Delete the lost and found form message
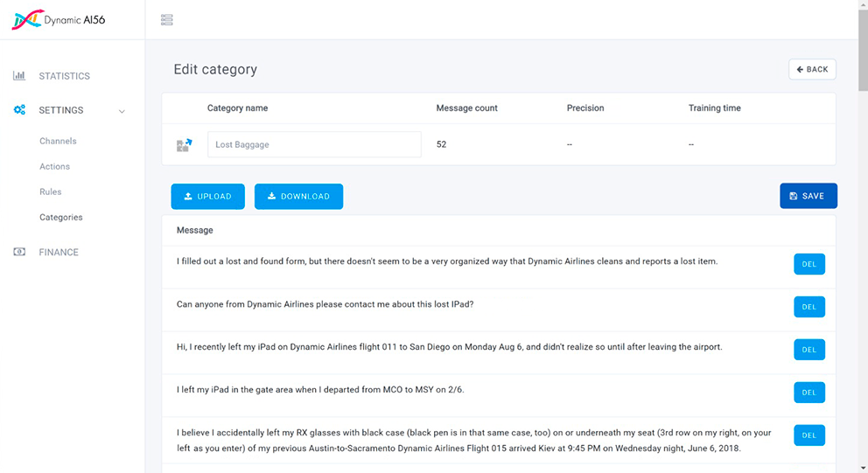Screen dimensions: 868x473 click(808, 264)
